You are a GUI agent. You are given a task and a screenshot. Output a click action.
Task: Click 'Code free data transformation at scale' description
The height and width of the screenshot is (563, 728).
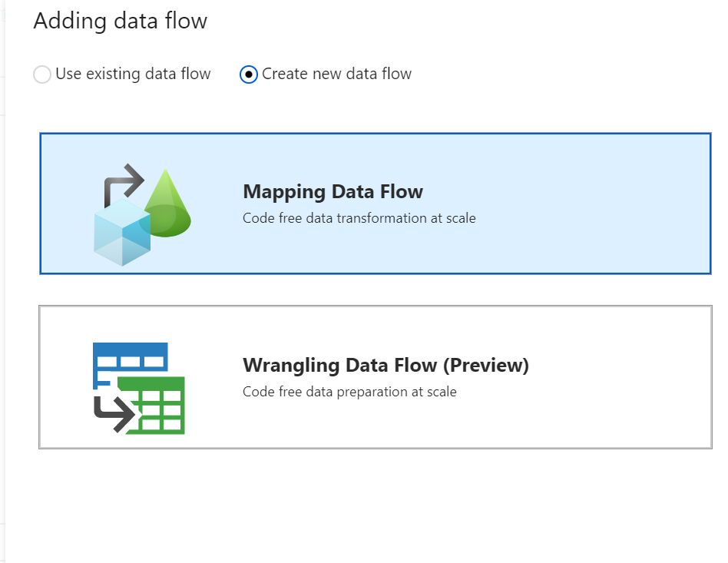[x=358, y=218]
